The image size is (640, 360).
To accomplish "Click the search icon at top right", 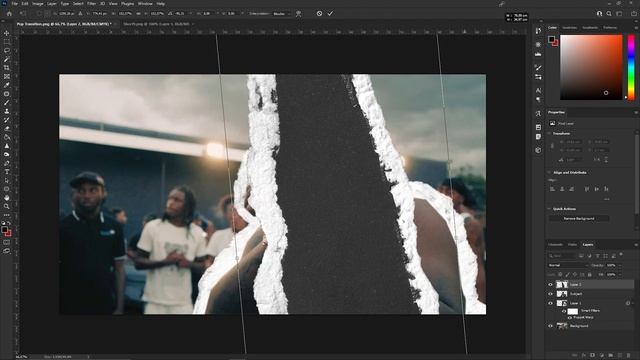I will (609, 13).
